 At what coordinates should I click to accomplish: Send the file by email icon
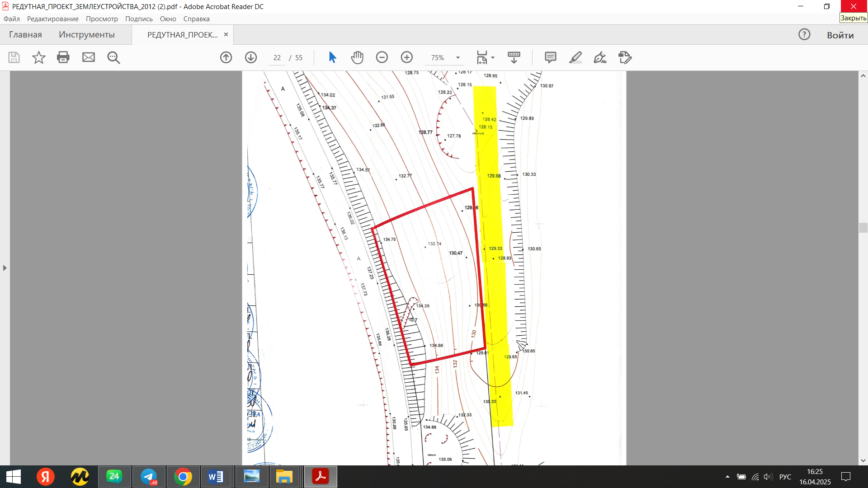click(89, 57)
